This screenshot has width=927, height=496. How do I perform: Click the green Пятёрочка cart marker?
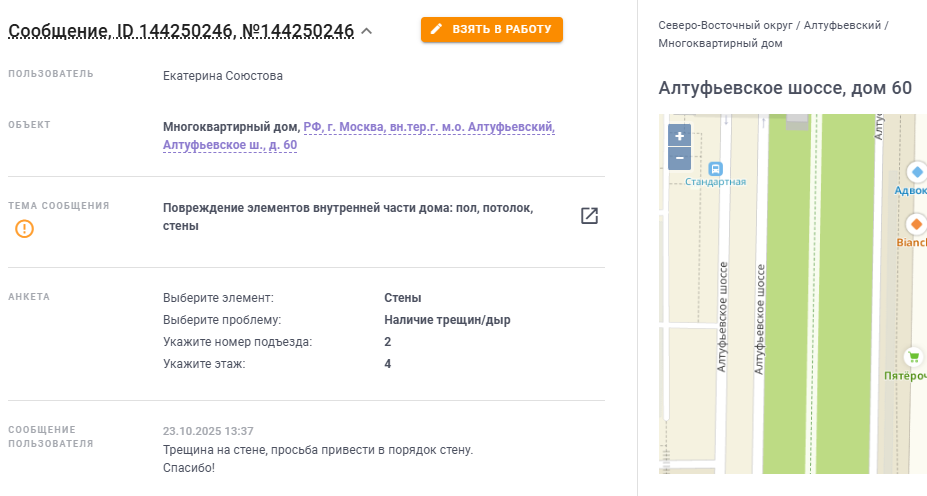(x=912, y=356)
